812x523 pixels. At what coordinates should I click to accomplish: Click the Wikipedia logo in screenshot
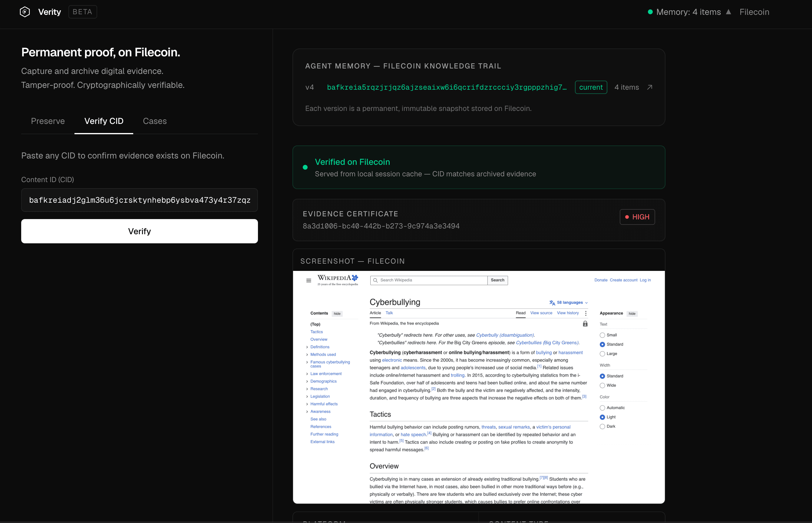coord(338,280)
